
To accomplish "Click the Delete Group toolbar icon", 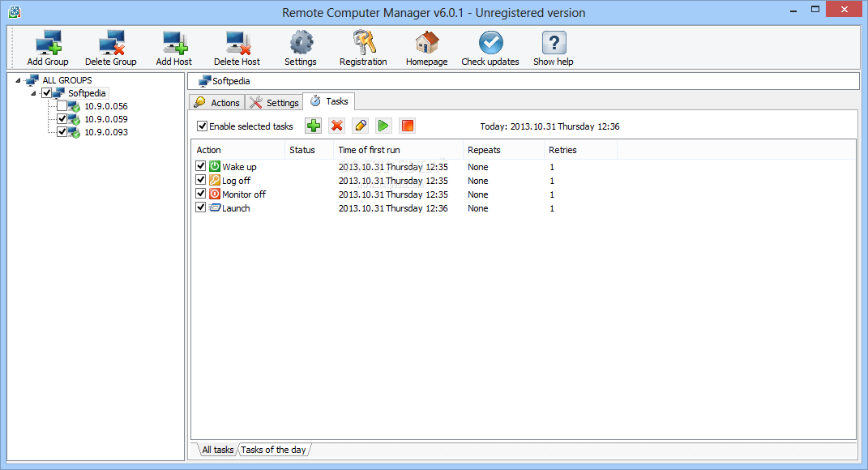I will tap(111, 48).
